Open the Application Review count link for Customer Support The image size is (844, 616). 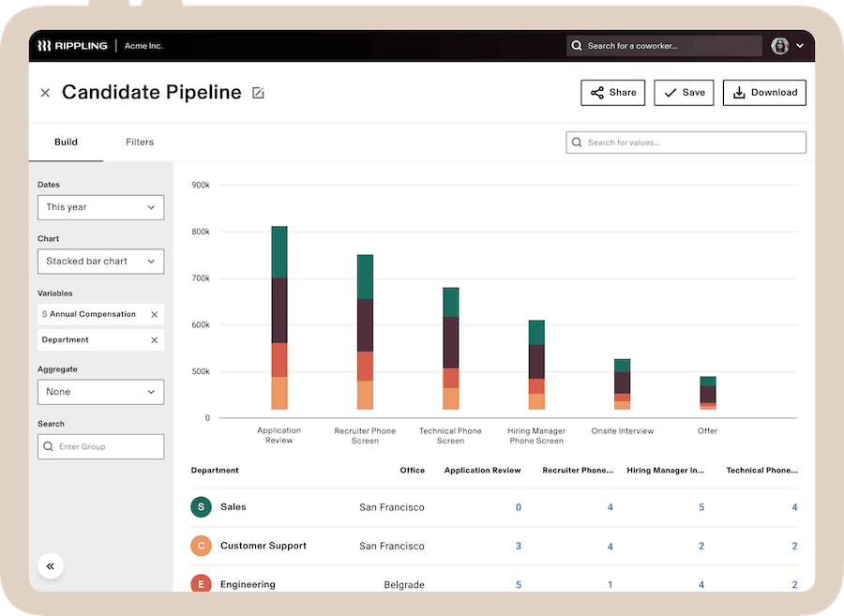[519, 545]
